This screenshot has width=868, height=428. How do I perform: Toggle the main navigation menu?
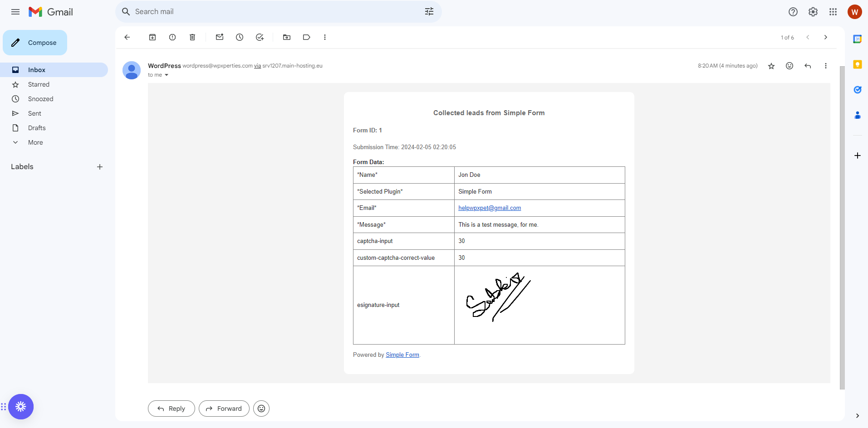pyautogui.click(x=15, y=12)
